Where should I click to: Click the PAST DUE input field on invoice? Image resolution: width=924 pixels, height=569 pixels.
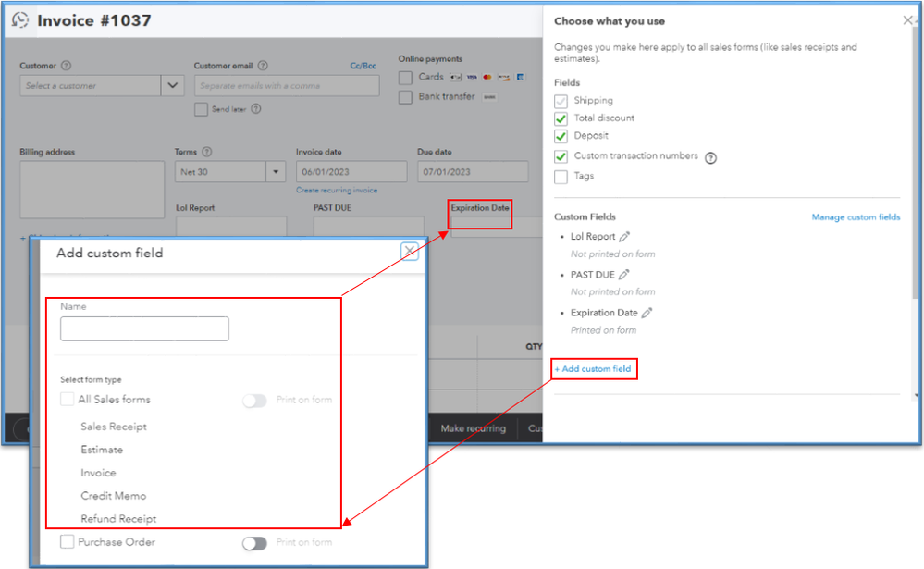369,227
